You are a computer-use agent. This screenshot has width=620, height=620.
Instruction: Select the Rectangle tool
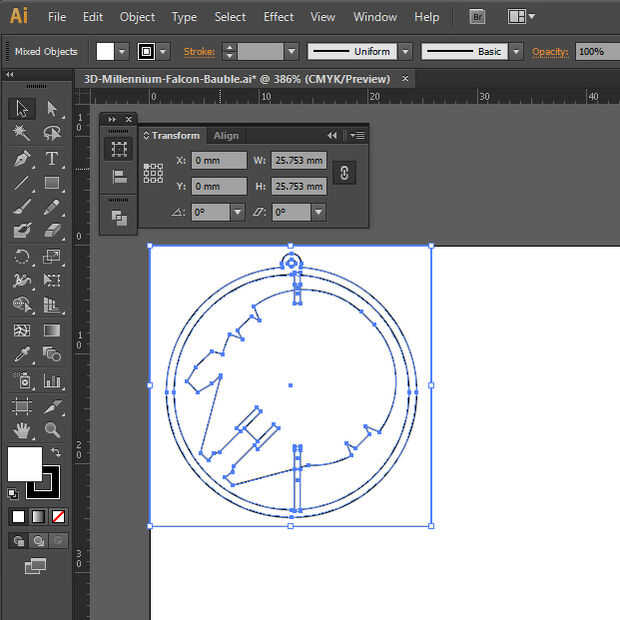(x=52, y=183)
